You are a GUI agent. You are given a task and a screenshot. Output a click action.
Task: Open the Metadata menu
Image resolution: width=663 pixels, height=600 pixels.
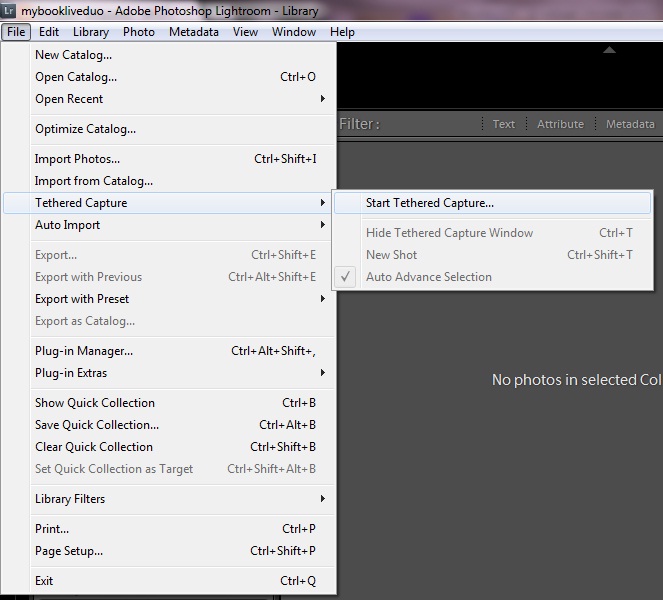click(194, 32)
